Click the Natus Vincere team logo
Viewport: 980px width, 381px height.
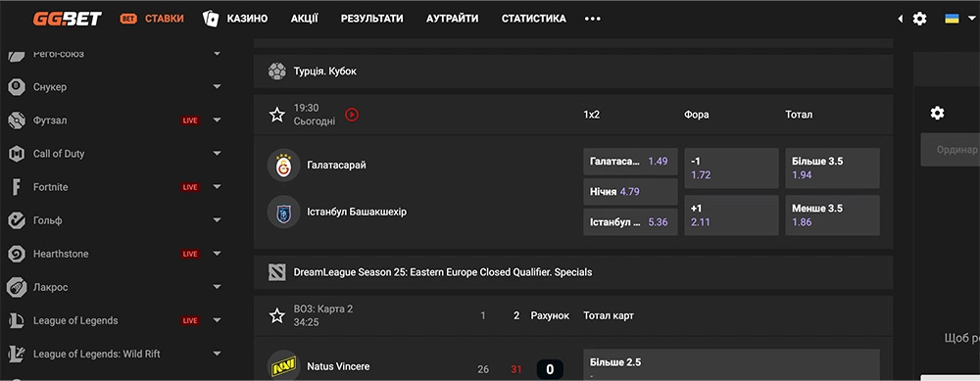pyautogui.click(x=284, y=366)
